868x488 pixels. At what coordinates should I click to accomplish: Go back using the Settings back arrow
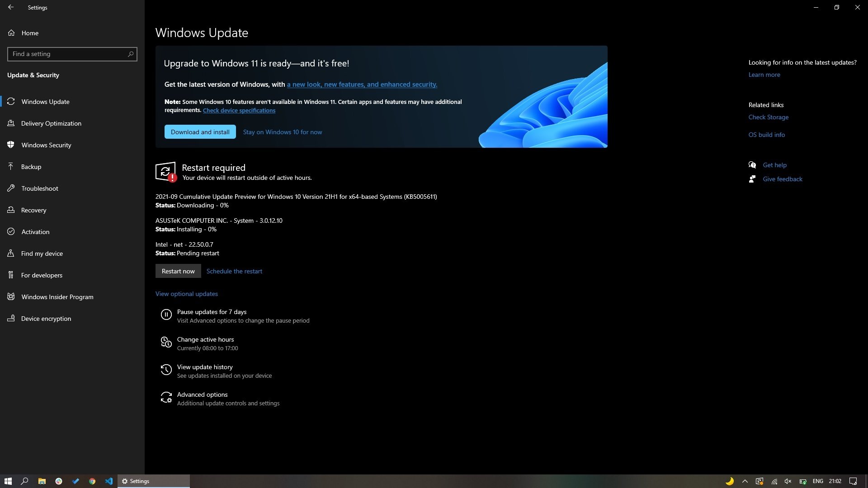[11, 7]
